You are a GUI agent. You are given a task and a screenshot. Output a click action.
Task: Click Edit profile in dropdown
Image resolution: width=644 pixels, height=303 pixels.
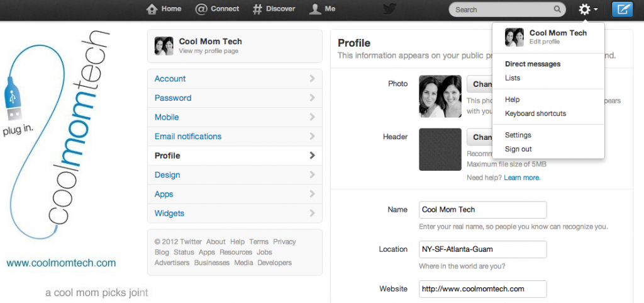tap(544, 42)
